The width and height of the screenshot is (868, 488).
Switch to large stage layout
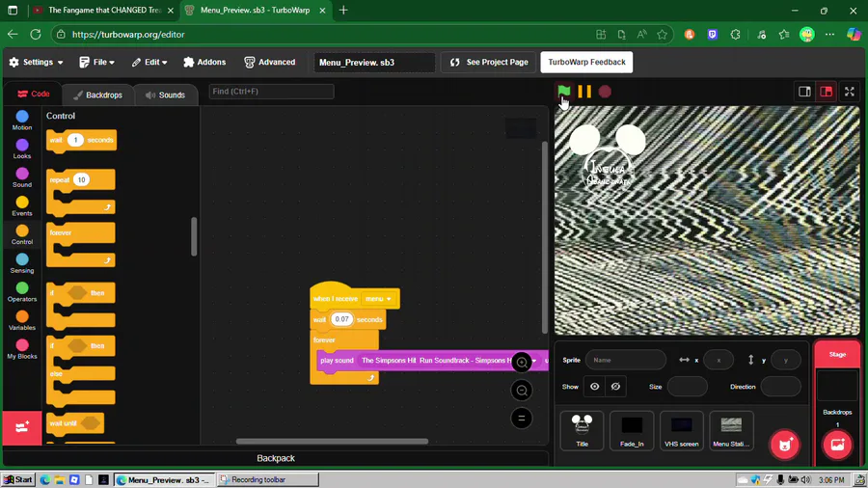(x=826, y=92)
